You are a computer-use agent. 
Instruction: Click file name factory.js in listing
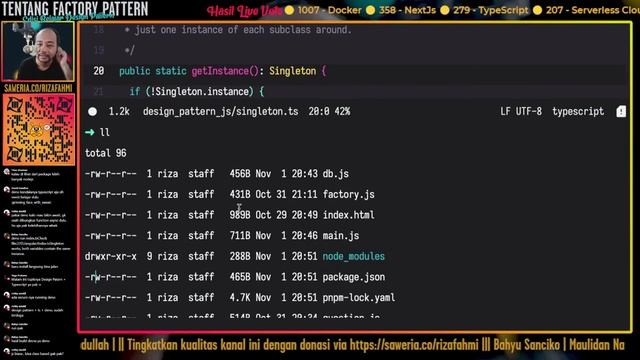tap(349, 195)
